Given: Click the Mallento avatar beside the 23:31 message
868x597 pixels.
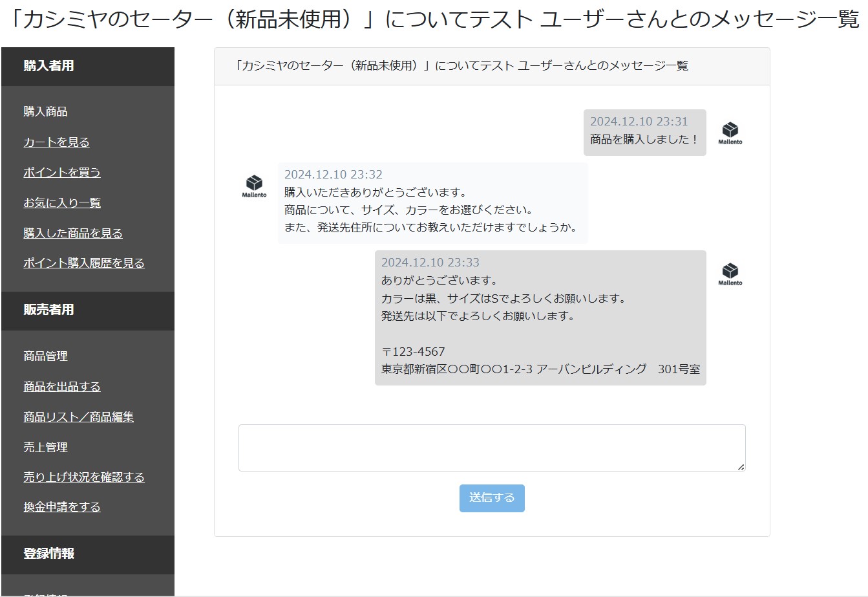Looking at the screenshot, I should [730, 133].
